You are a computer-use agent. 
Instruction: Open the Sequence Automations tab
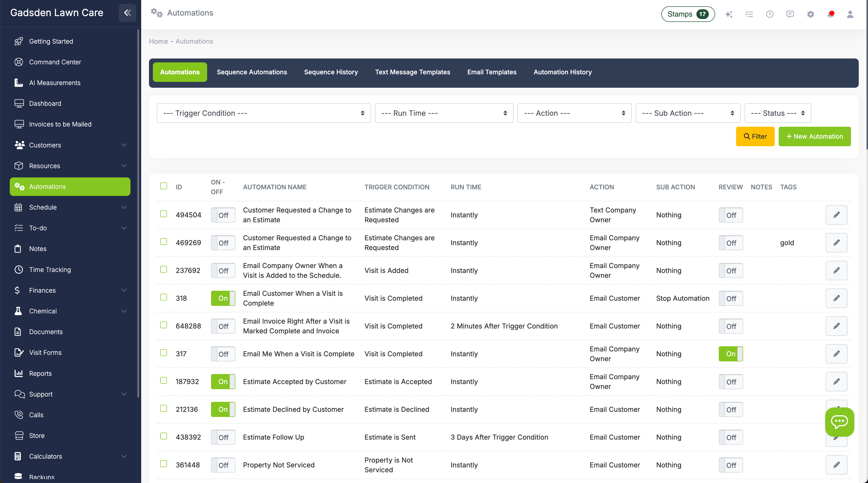point(252,72)
